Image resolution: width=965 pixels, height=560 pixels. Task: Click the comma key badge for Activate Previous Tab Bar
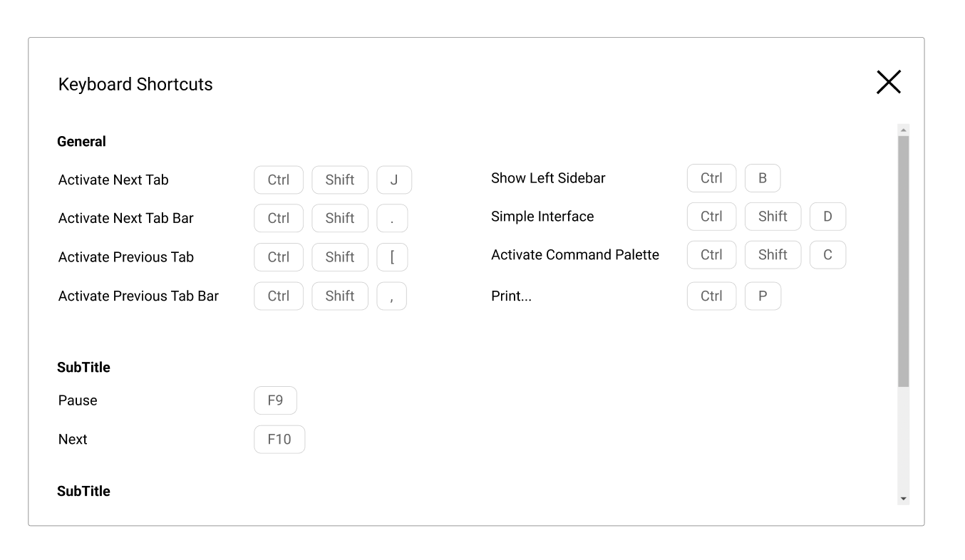[391, 296]
